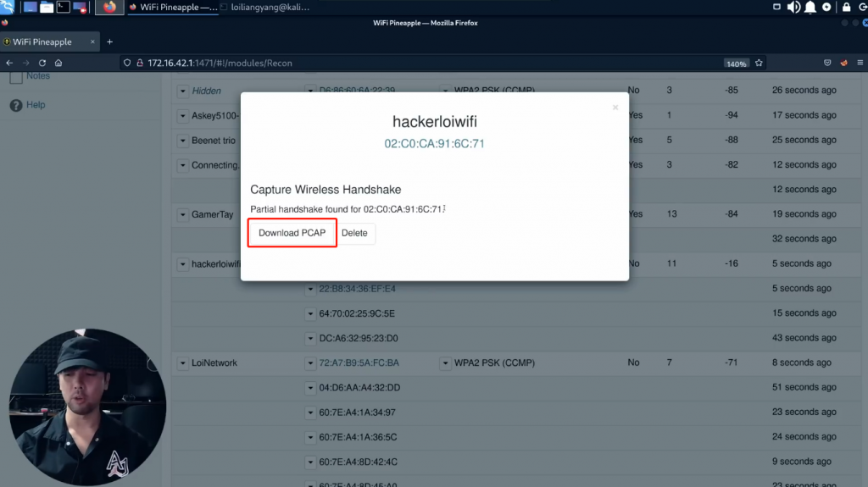Open dropdown for client 22:B8:34:36:EF:E4
868x487 pixels.
point(310,289)
